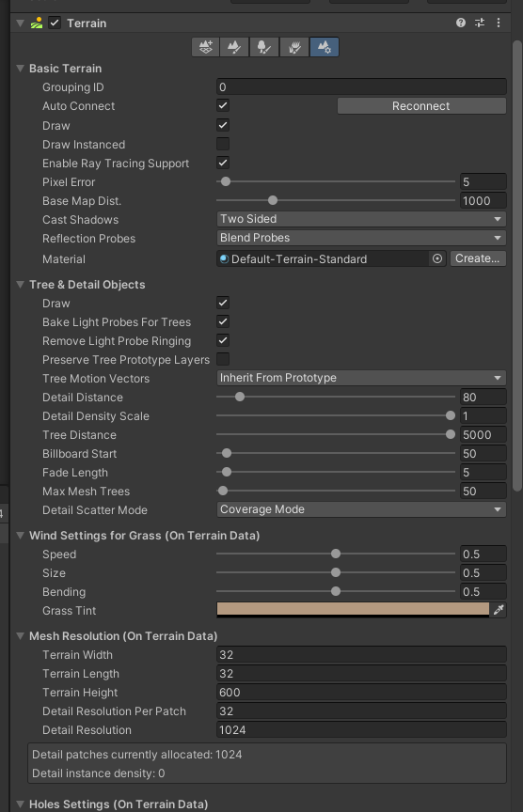Adjust the Max Mesh Trees slider

click(336, 491)
